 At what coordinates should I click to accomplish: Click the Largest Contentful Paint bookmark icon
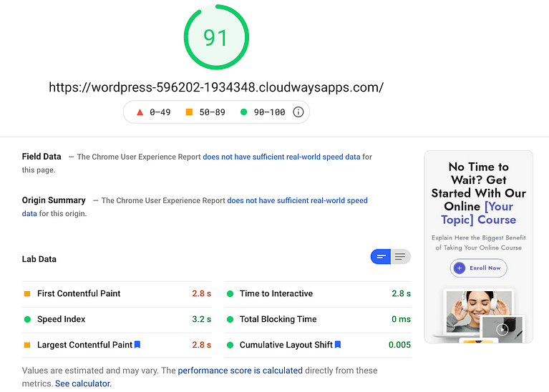(x=137, y=345)
